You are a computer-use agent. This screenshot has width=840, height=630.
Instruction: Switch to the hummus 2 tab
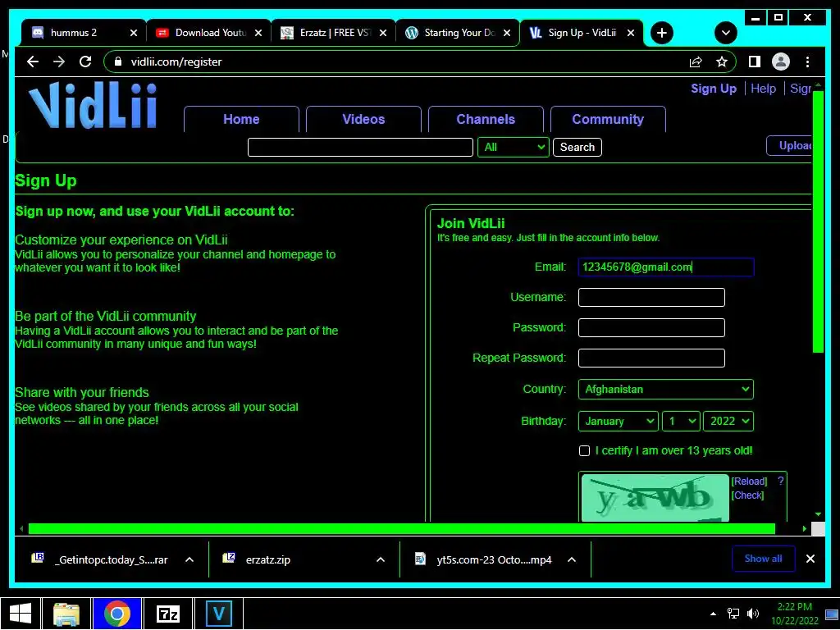(75, 33)
